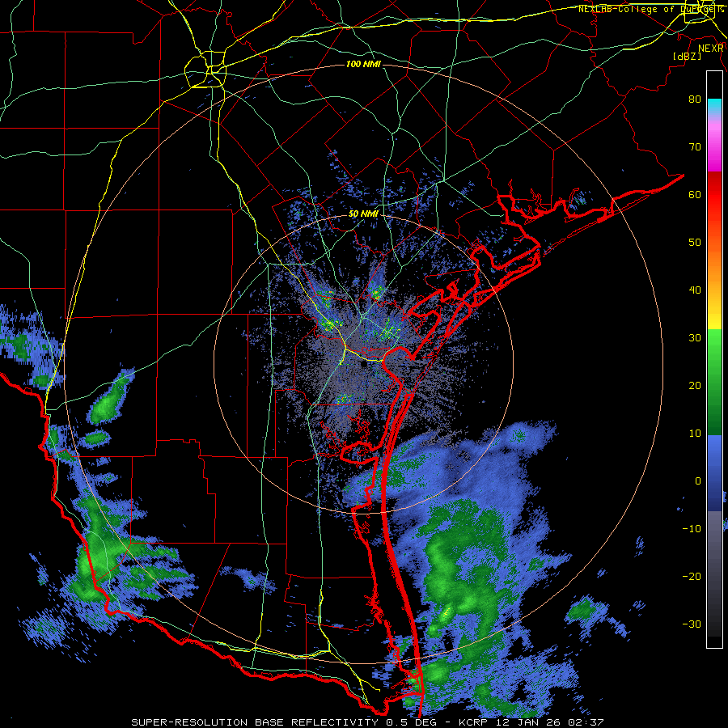Image resolution: width=728 pixels, height=728 pixels.
Task: Click the -20 value on the dBZ scale
Action: pos(692,576)
